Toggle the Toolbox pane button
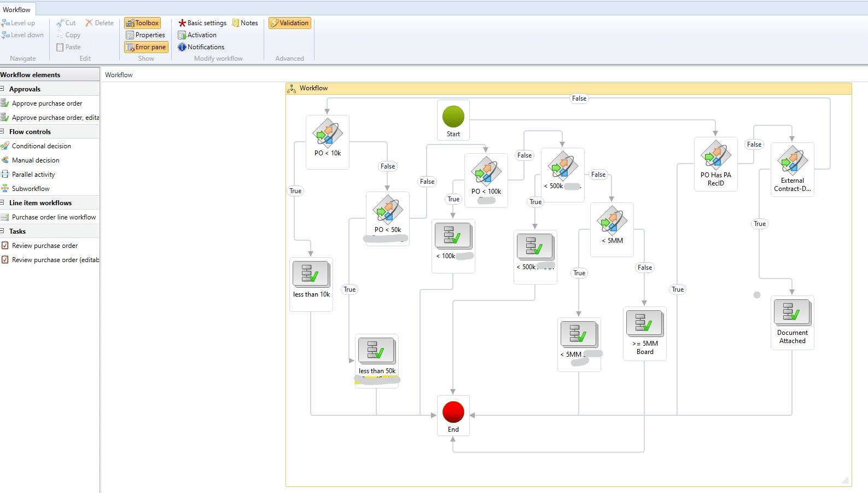Viewport: 868px width, 493px height. (142, 23)
